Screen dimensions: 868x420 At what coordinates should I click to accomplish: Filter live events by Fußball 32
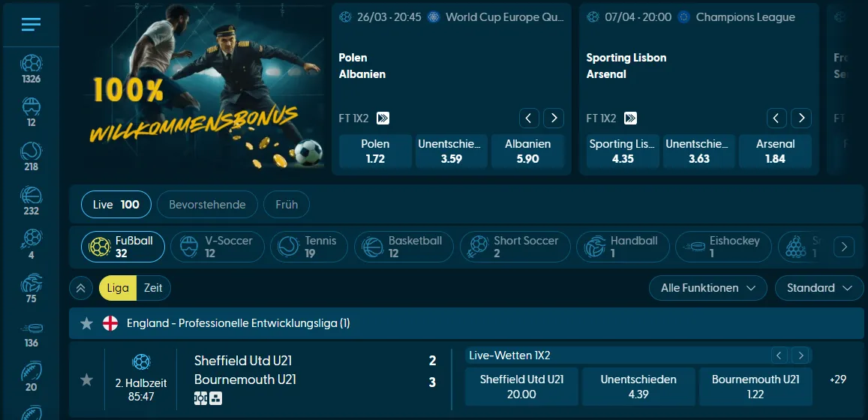[x=123, y=247]
